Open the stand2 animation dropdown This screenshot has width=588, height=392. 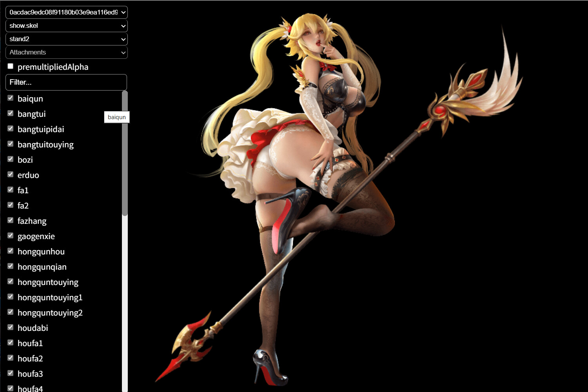pos(66,39)
